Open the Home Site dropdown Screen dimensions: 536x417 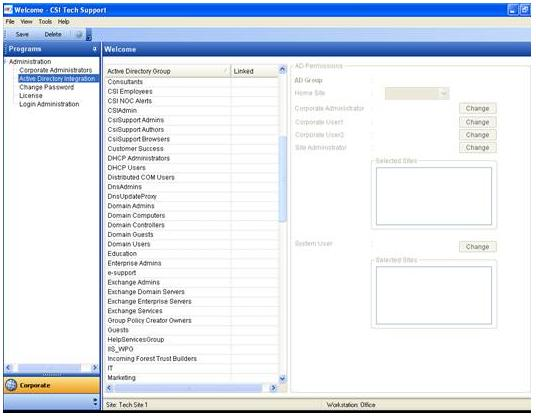(x=444, y=93)
